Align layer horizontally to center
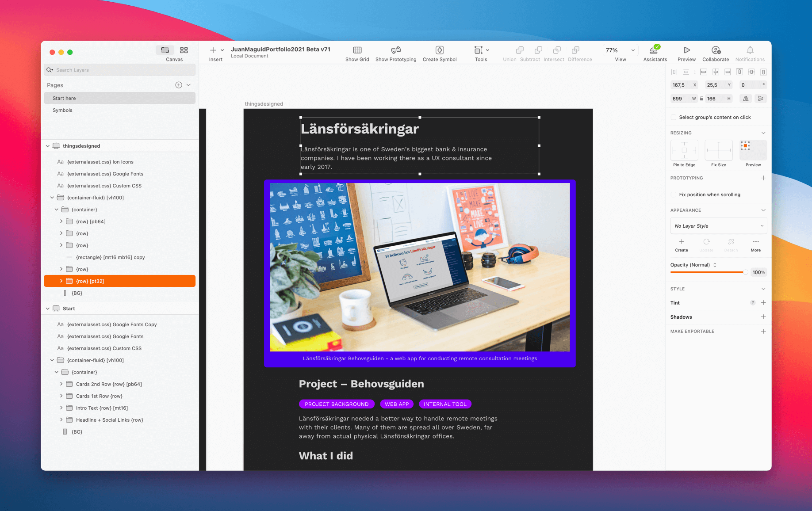The image size is (812, 511). click(x=716, y=72)
